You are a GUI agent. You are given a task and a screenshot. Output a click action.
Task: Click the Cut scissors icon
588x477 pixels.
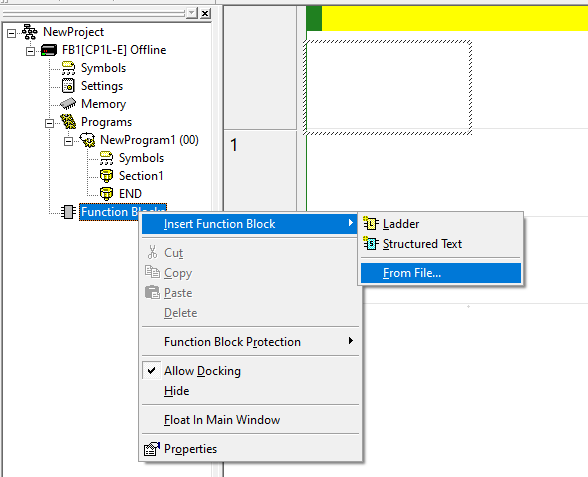point(152,252)
